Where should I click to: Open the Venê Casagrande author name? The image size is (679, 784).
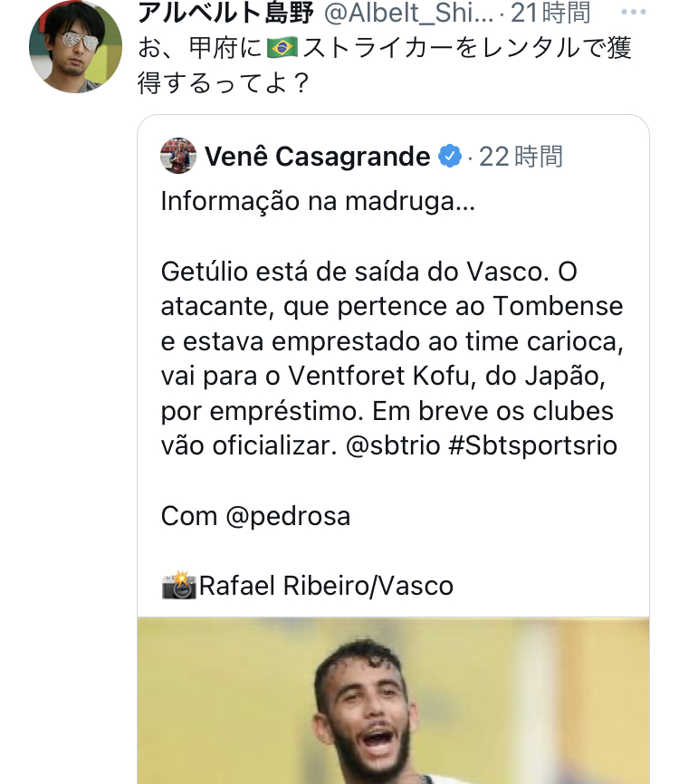click(317, 157)
